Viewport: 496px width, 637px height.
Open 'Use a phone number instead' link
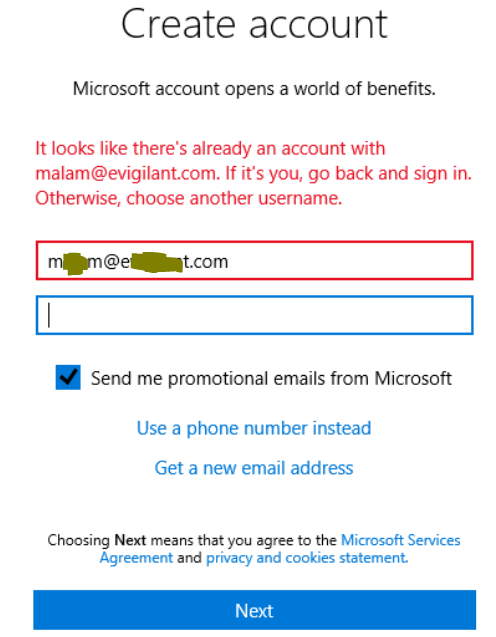tap(254, 428)
